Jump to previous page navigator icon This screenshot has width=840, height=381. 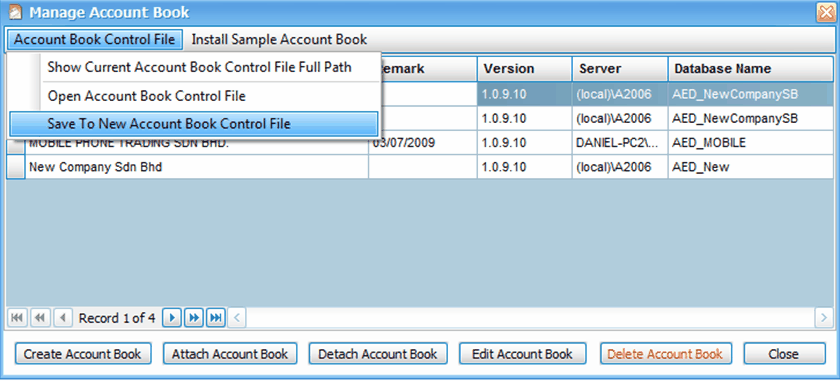[x=40, y=318]
